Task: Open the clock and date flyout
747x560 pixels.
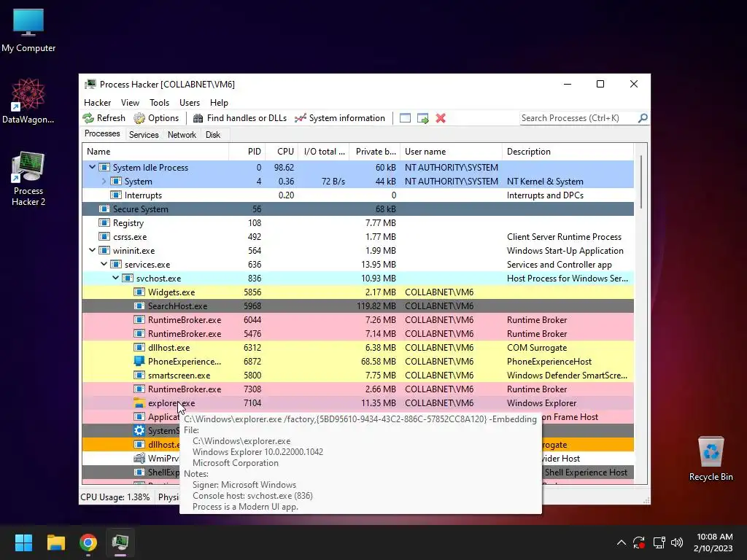Action: (713, 542)
